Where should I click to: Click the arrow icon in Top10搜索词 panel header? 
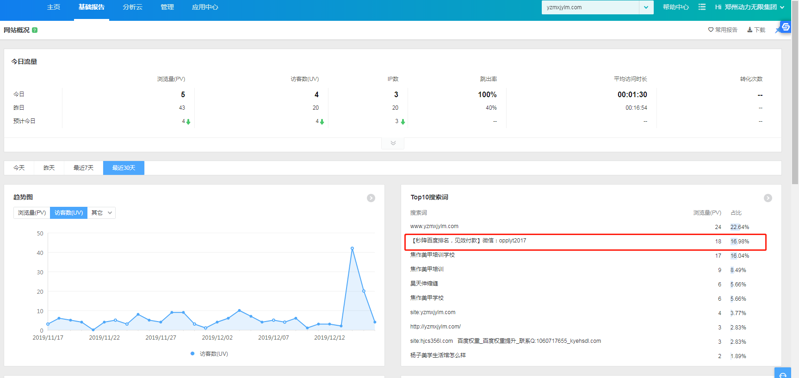pos(767,198)
